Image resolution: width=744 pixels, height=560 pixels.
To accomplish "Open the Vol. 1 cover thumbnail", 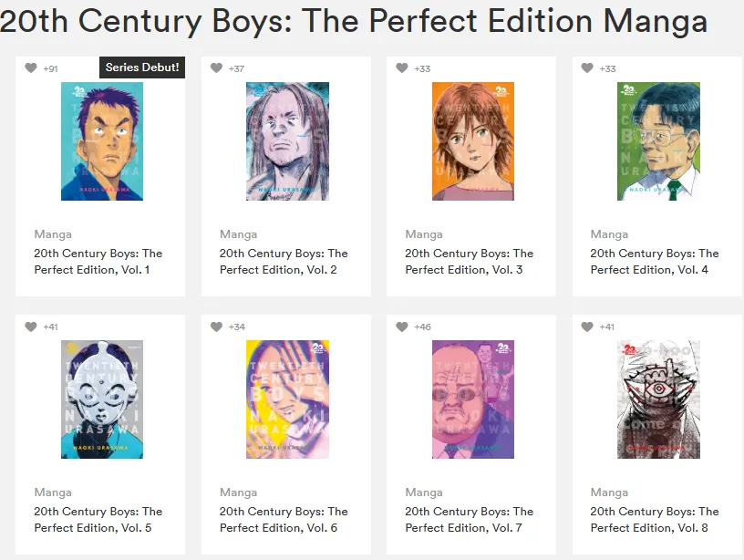I will pyautogui.click(x=102, y=141).
